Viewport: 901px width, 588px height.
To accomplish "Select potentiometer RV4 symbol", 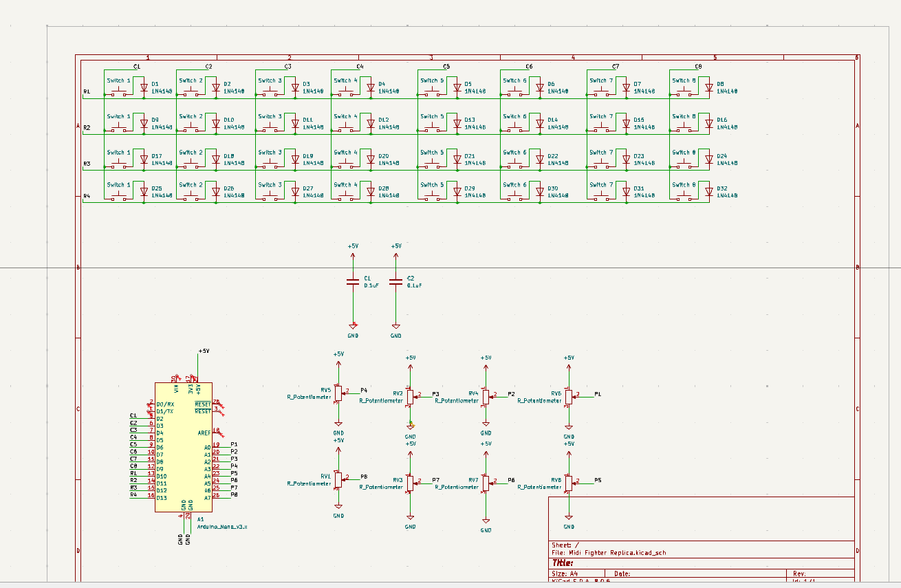I will 486,397.
